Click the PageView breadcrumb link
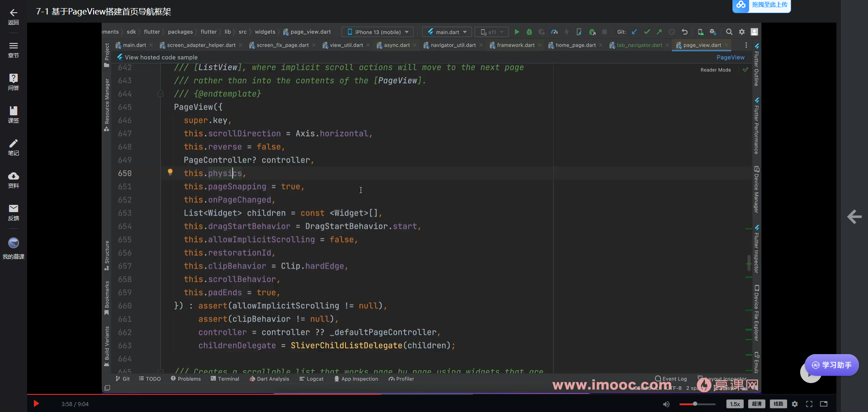 click(x=730, y=57)
